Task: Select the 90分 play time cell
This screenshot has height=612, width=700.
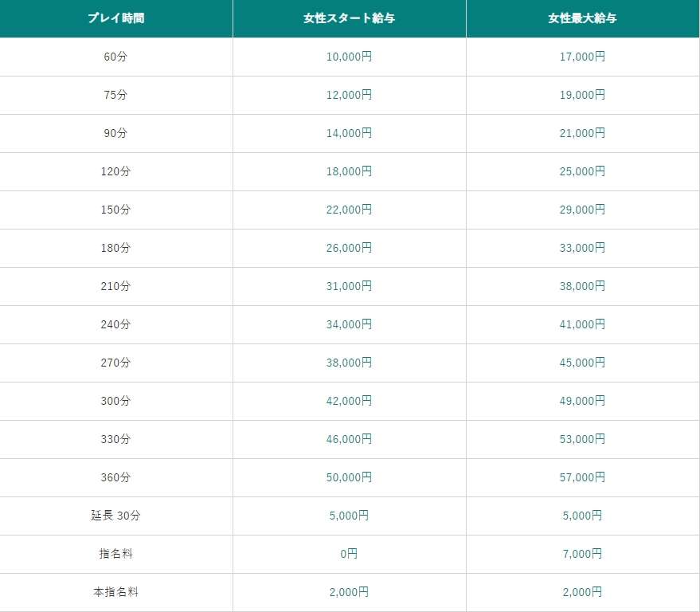Action: pyautogui.click(x=116, y=133)
